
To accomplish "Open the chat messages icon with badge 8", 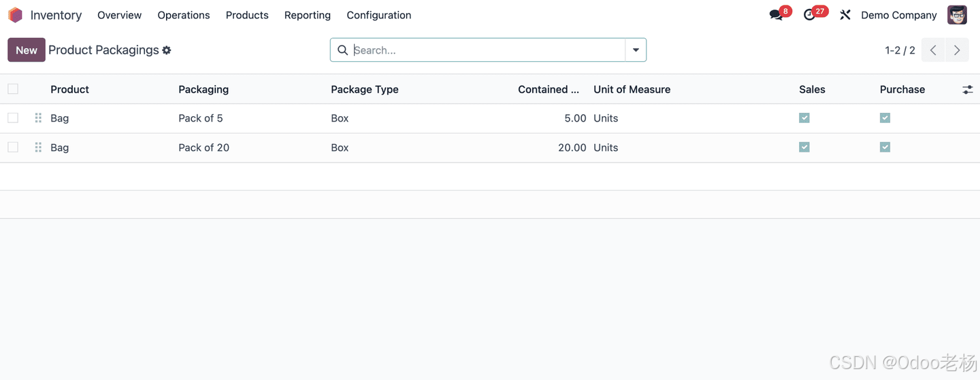I will (x=776, y=15).
